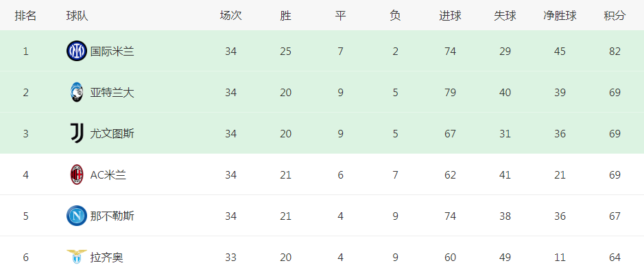Click the Inter Milan club logo
This screenshot has width=644, height=272.
pyautogui.click(x=77, y=52)
